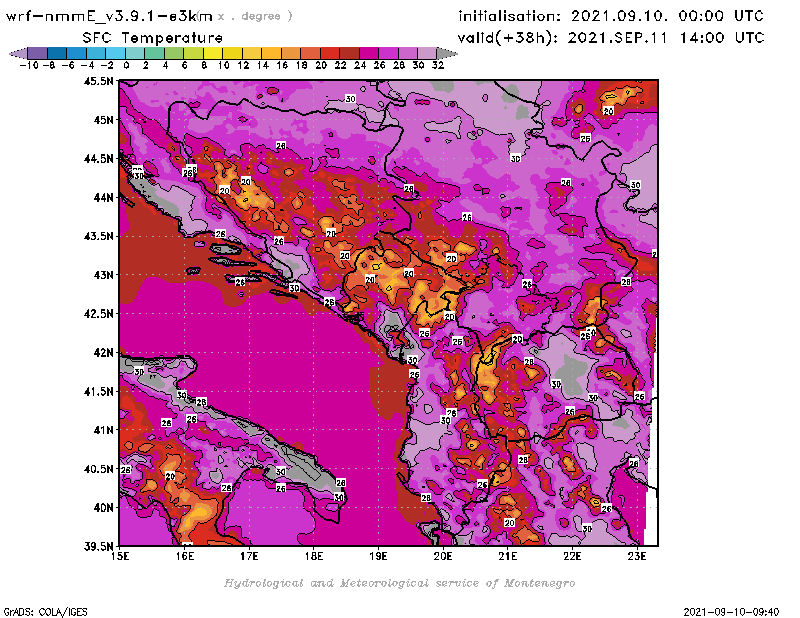
Task: Click the GrADS: COLA/IGES footer text
Action: pyautogui.click(x=45, y=611)
